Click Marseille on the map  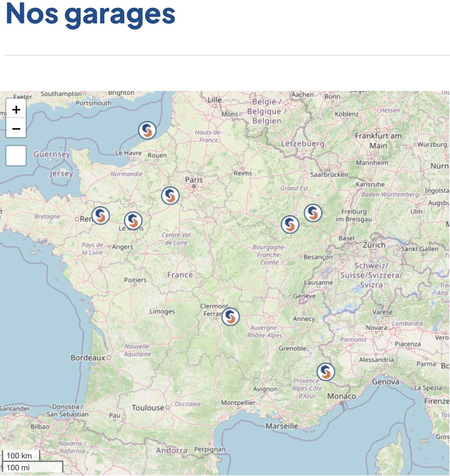coord(282,426)
